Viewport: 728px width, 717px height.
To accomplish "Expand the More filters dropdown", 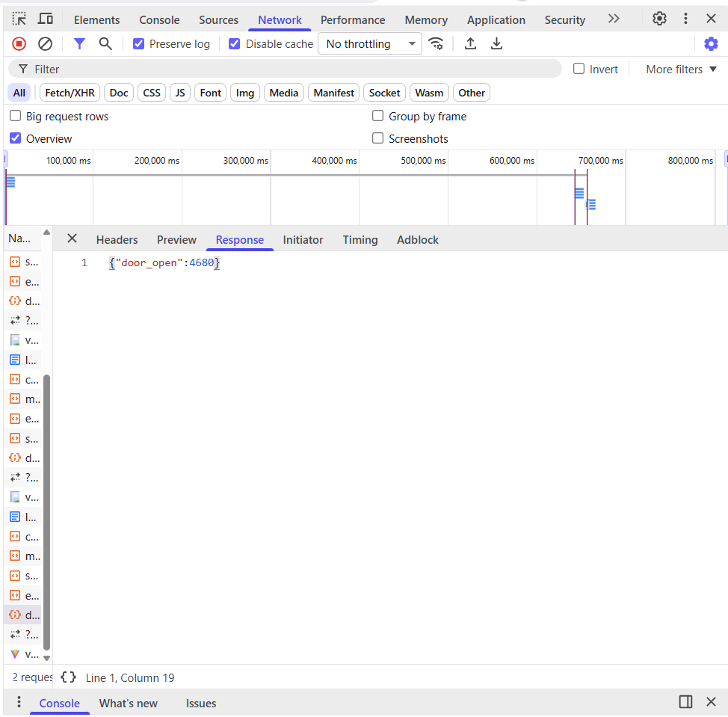I will pos(681,70).
